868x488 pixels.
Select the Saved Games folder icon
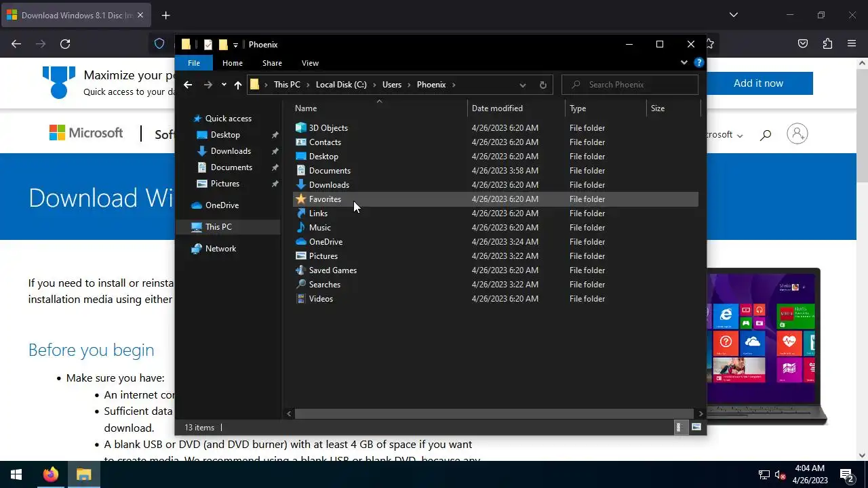(301, 270)
